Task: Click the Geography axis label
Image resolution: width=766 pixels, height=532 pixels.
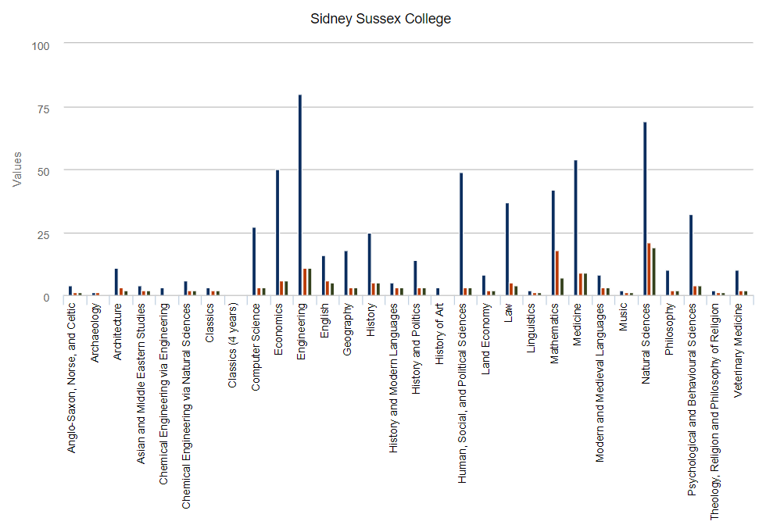Action: tap(347, 330)
